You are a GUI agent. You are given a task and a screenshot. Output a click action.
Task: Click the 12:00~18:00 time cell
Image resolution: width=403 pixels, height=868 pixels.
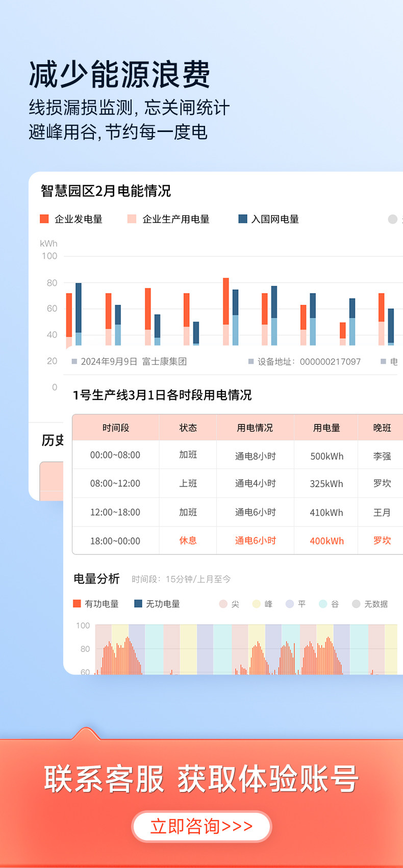115,512
